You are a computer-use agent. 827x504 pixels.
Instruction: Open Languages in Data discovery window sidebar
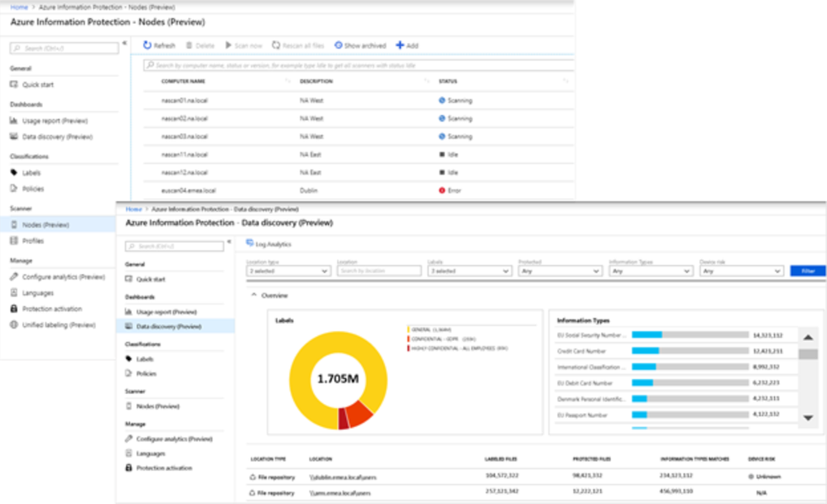151,454
